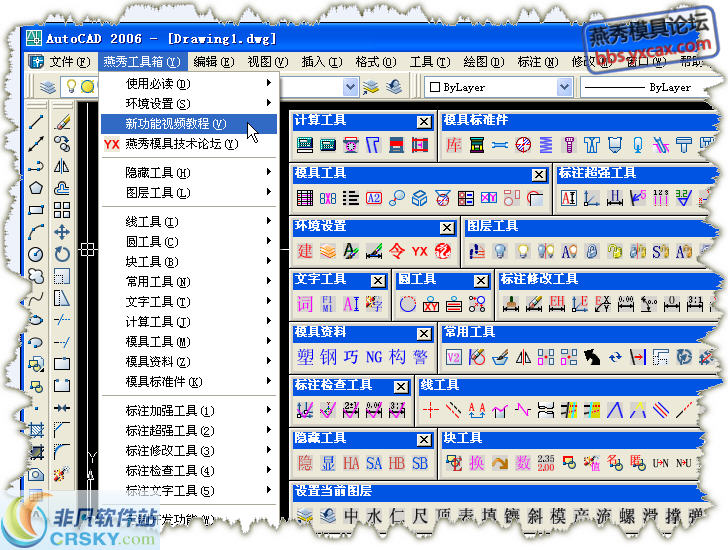Click the 库 icon in 模具标准件
The height and width of the screenshot is (550, 728).
(x=454, y=145)
